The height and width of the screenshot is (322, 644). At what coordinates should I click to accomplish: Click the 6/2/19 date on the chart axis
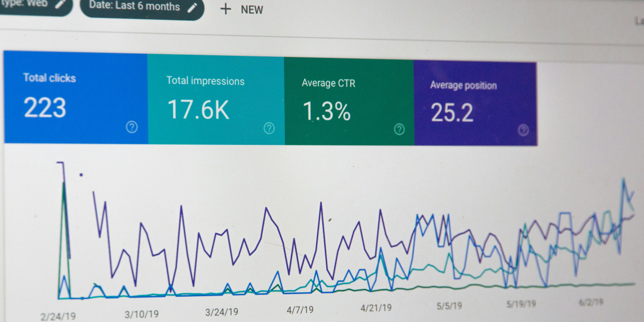tap(590, 302)
